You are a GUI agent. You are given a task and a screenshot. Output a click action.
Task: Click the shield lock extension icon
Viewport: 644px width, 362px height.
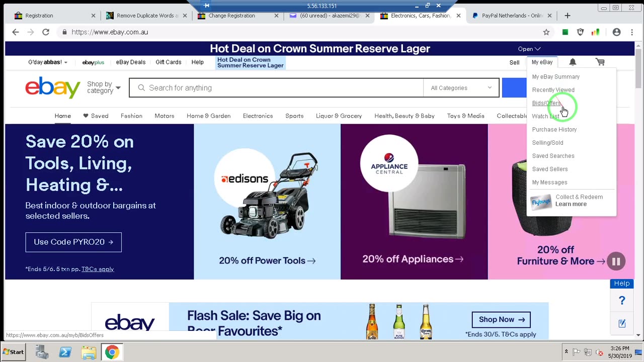pyautogui.click(x=580, y=32)
